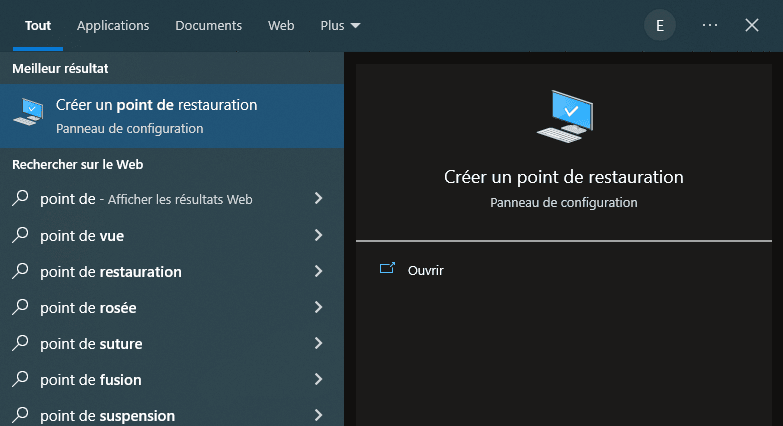Expand chevron next to 'point de restauration' suggestion
Screen dimensions: 783x426
pyautogui.click(x=319, y=271)
